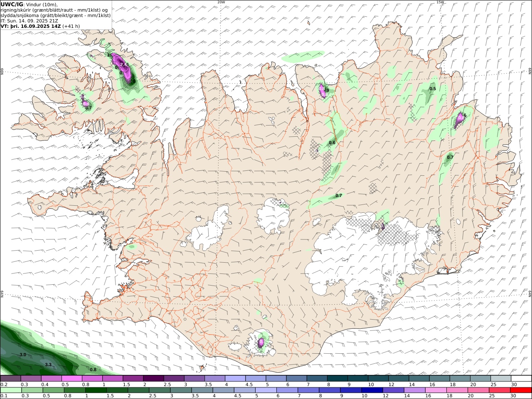Click the '0.1' label at the start of the lower legend
532x399 pixels.
pyautogui.click(x=3, y=396)
